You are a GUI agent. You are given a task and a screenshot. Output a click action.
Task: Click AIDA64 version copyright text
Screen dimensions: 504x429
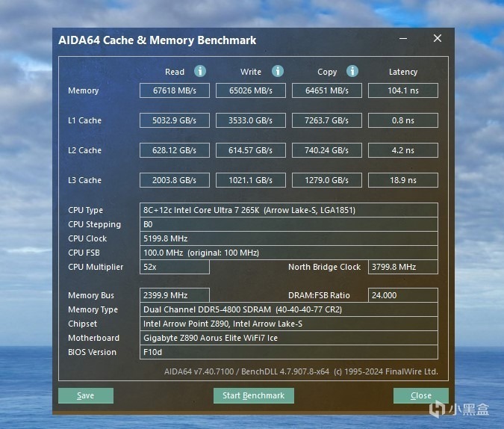point(301,371)
